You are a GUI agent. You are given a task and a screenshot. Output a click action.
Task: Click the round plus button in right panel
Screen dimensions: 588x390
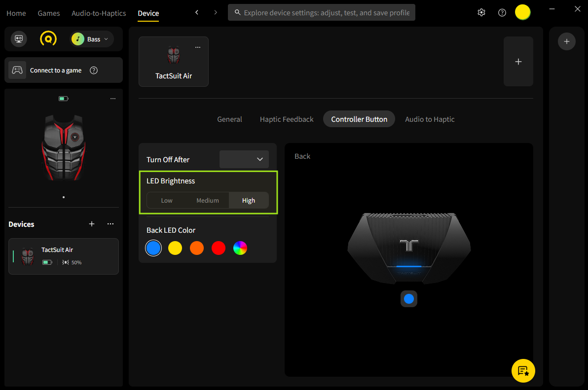[x=567, y=41]
